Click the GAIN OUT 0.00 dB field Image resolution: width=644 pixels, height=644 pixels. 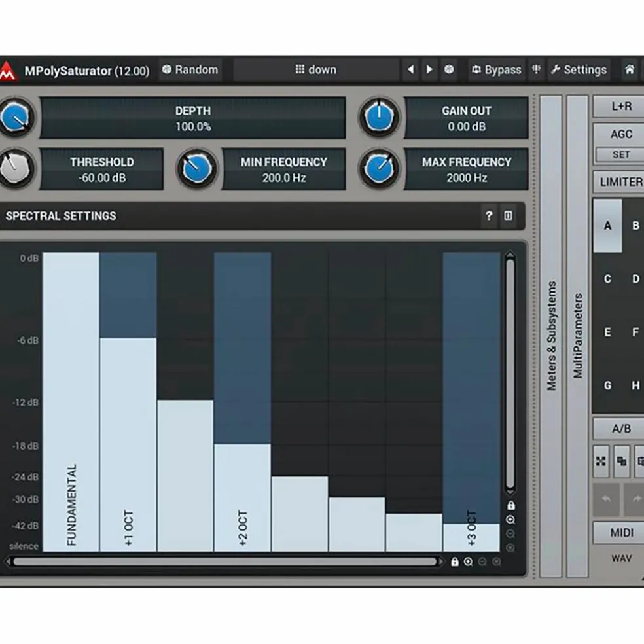click(x=466, y=118)
